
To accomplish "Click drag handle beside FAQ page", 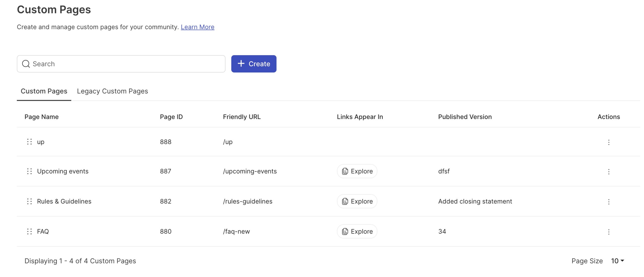I will click(29, 231).
